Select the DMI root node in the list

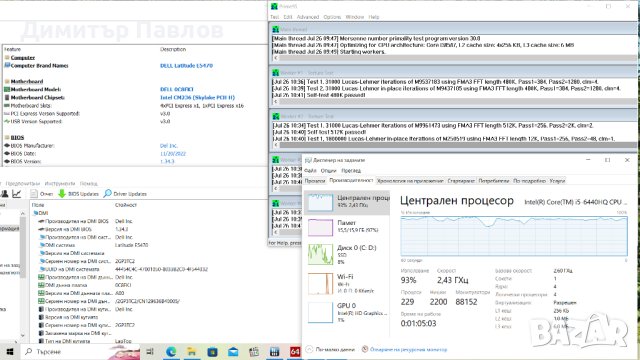[x=40, y=213]
